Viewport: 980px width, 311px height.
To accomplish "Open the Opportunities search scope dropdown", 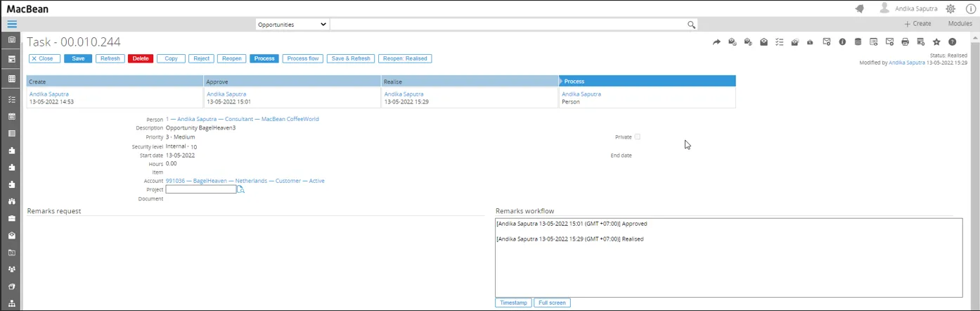I will coord(292,25).
